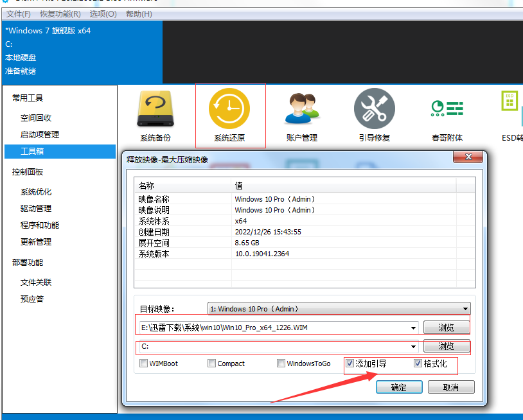Select 更新管理 in the sidebar
The height and width of the screenshot is (420, 523).
click(36, 242)
